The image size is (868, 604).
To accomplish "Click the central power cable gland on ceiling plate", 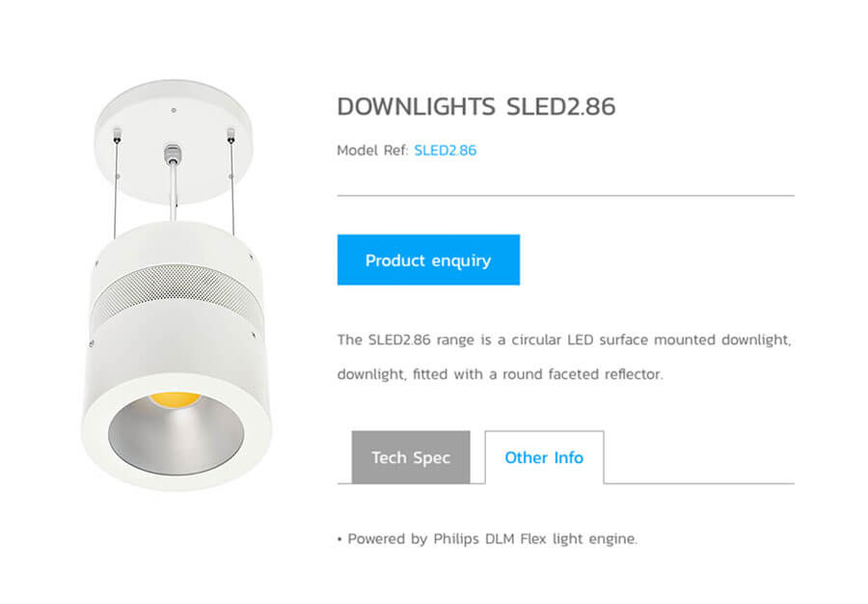I will coord(173,154).
